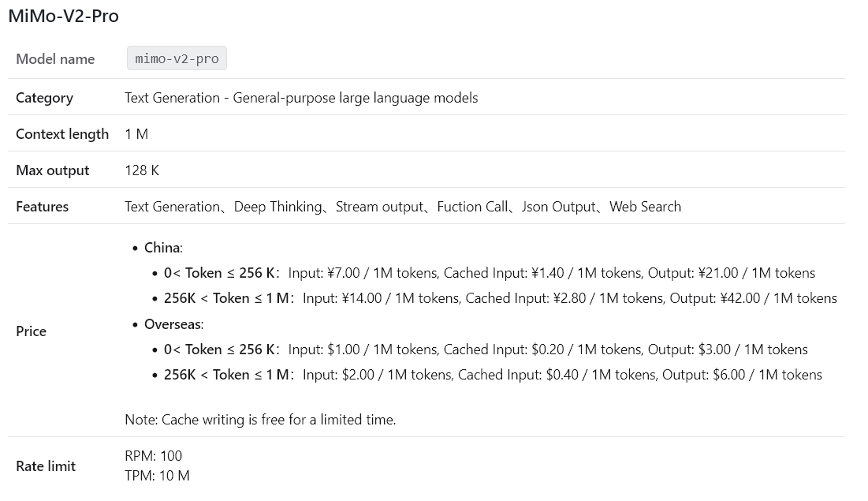The height and width of the screenshot is (501, 868).
Task: Click Web Search in the features list
Action: click(x=645, y=207)
